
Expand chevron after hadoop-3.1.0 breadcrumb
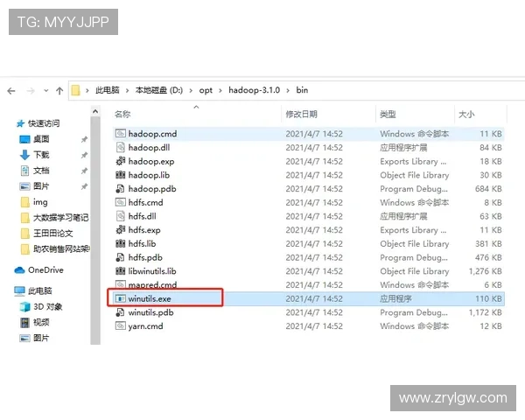coord(288,90)
